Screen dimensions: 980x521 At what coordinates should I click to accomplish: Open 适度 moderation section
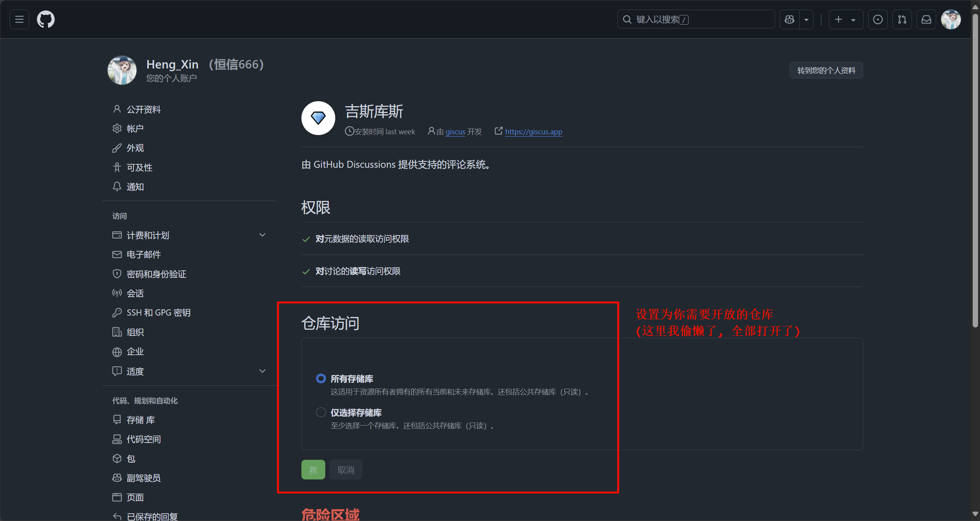tap(135, 371)
